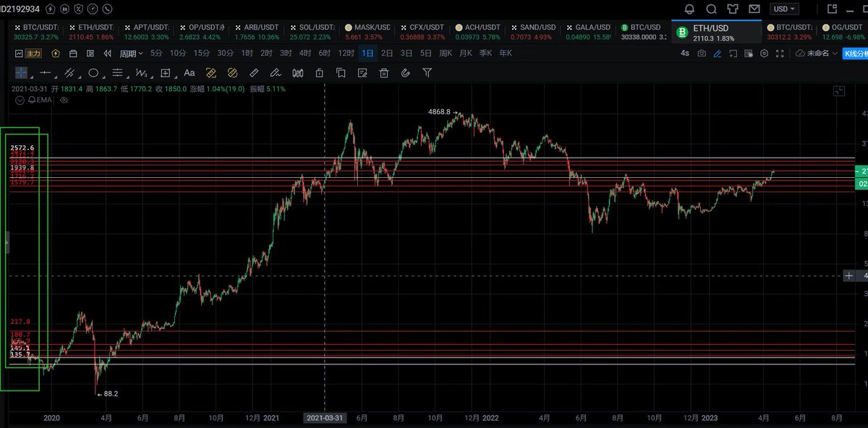868x428 pixels.
Task: Switch to 年K yearly timeframe
Action: tap(505, 54)
